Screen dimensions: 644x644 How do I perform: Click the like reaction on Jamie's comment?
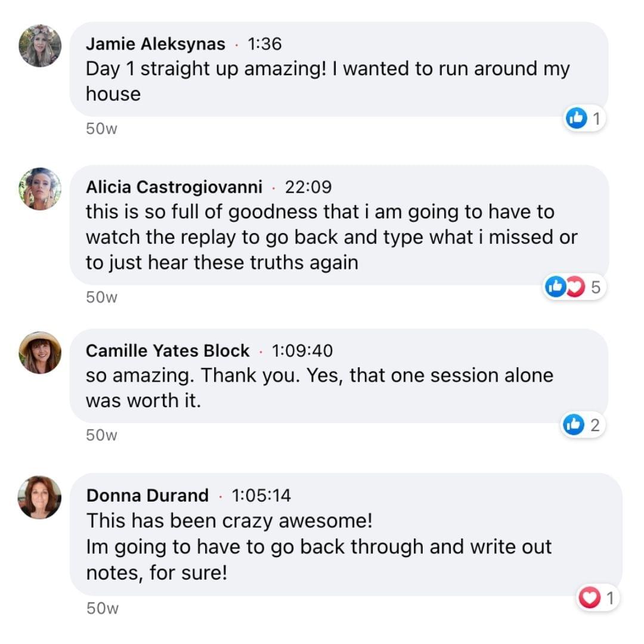(x=576, y=119)
